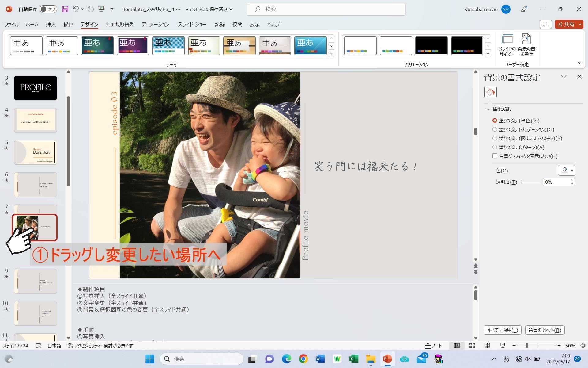This screenshot has width=588, height=368.
Task: Open Excel from the taskbar
Action: (x=354, y=359)
